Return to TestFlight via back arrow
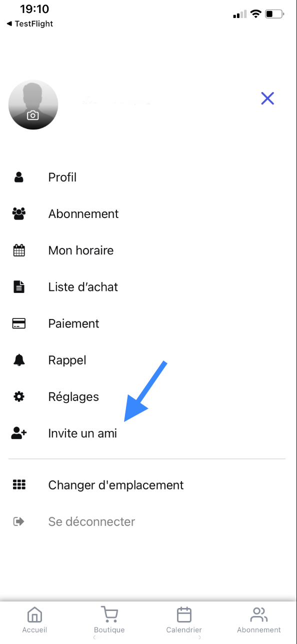 (x=29, y=23)
